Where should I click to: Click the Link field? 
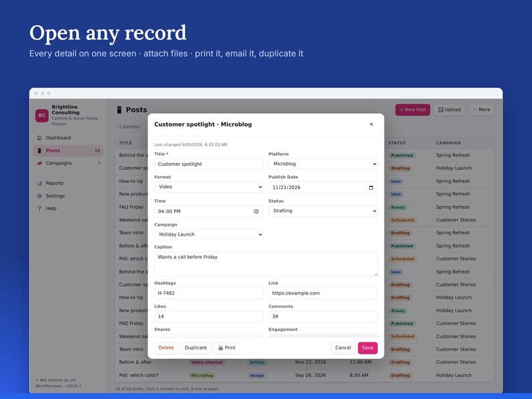[x=323, y=293]
